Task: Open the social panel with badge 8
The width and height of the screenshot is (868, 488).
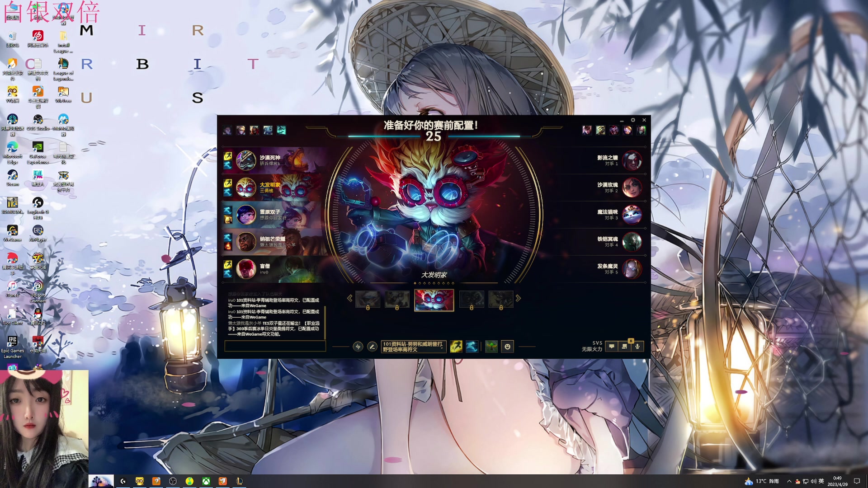Action: tap(625, 347)
